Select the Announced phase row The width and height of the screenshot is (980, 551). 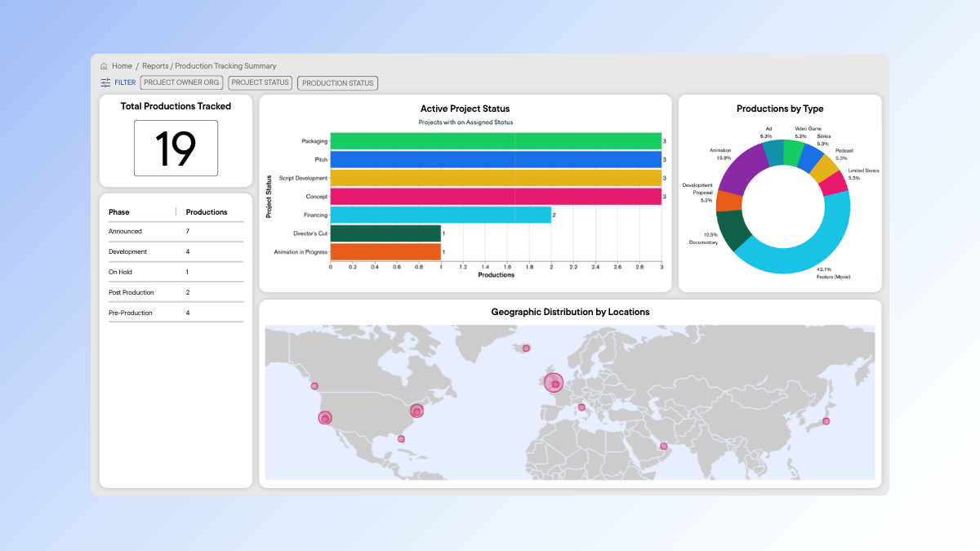click(176, 232)
